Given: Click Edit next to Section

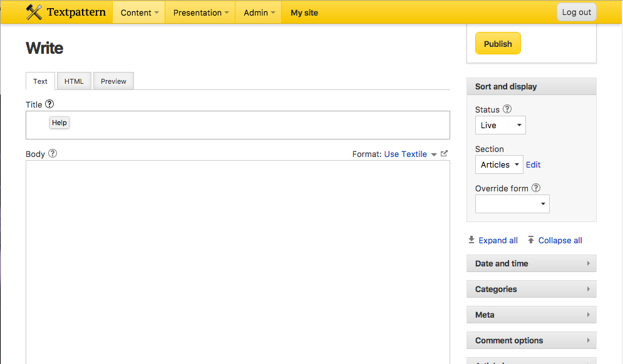Looking at the screenshot, I should (x=533, y=164).
